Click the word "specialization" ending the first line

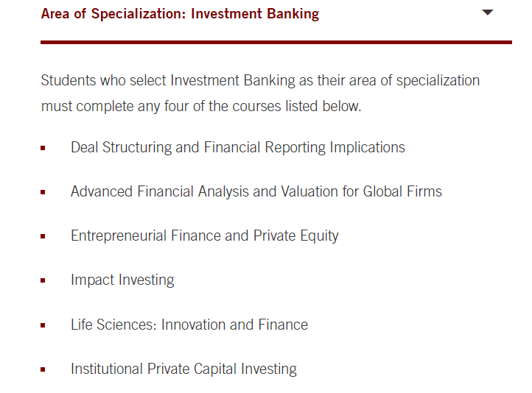438,81
